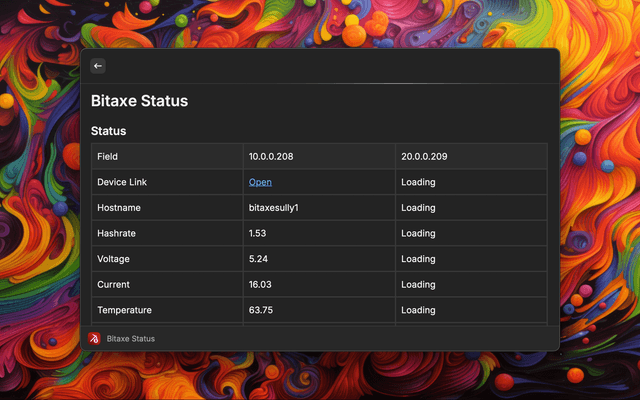
Task: Click the red Bitaxe icon in footer
Action: [94, 338]
